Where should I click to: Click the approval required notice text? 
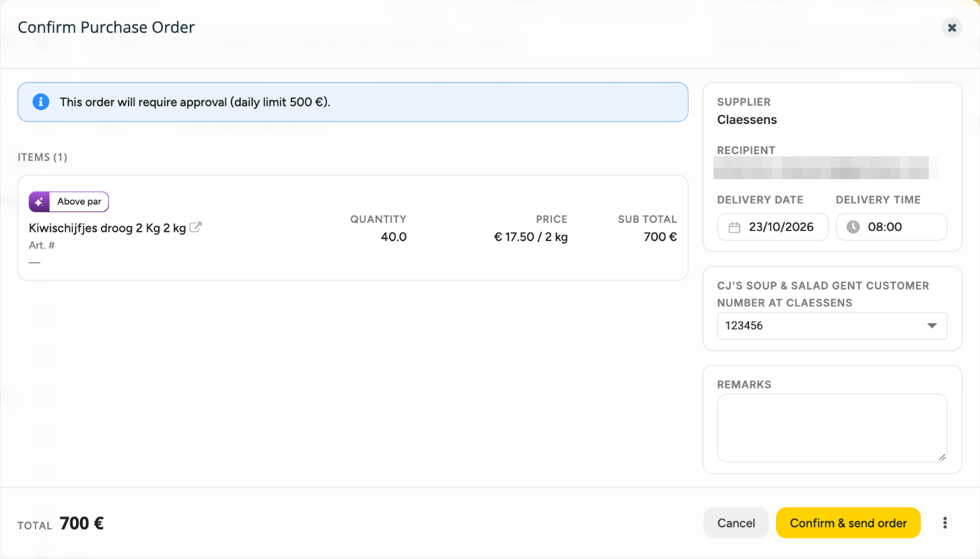195,102
